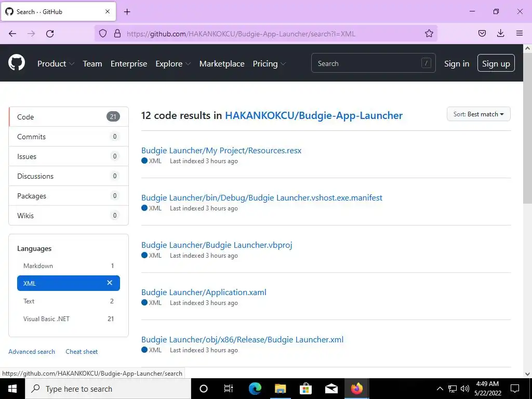Open Microsoft Store from taskbar
Image resolution: width=532 pixels, height=399 pixels.
pyautogui.click(x=305, y=389)
